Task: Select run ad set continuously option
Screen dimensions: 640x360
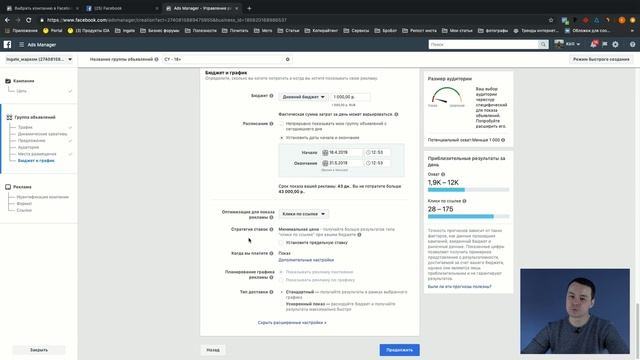Action: click(281, 124)
